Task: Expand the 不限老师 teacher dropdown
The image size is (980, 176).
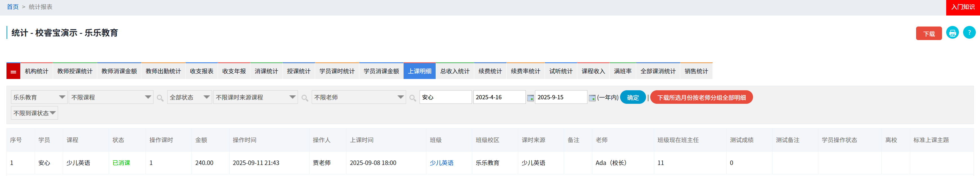Action: 359,97
